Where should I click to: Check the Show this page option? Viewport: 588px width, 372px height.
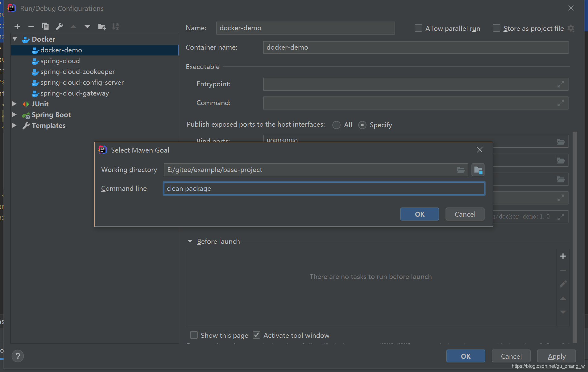point(194,335)
